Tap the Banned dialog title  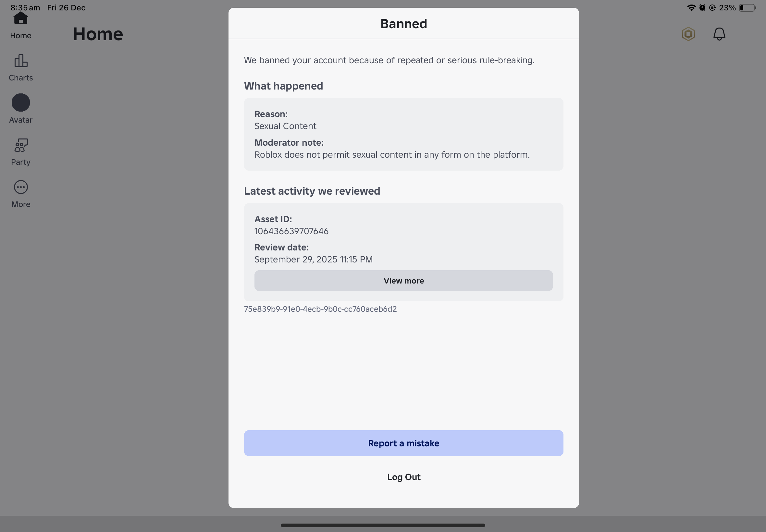(403, 24)
